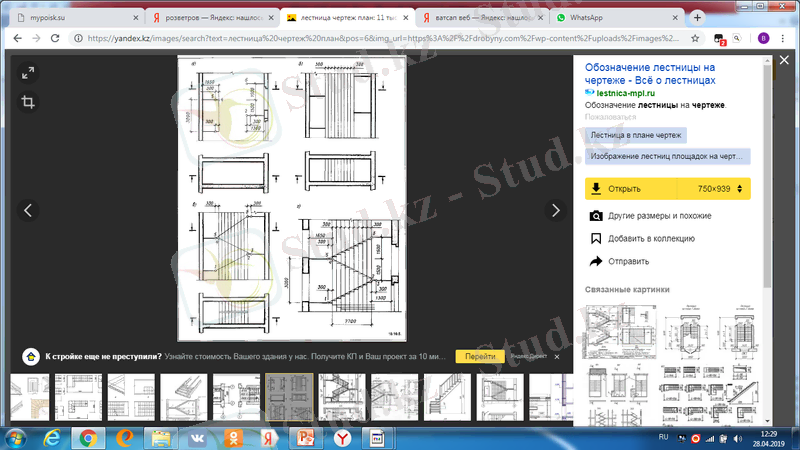800x450 pixels.
Task: Select the 'Изображение лестниц площадок' tag
Action: 668,157
